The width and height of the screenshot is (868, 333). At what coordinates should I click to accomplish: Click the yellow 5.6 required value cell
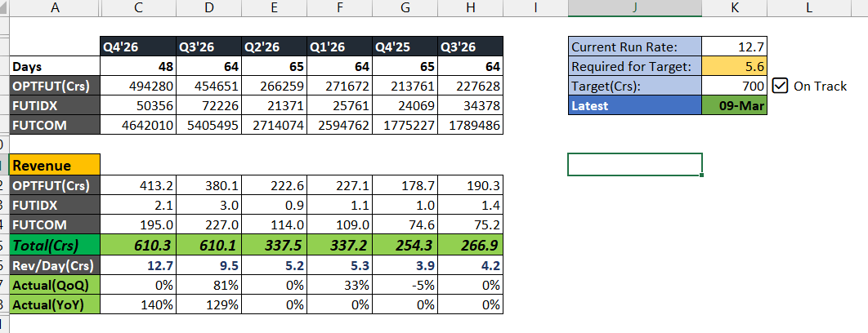pyautogui.click(x=734, y=66)
